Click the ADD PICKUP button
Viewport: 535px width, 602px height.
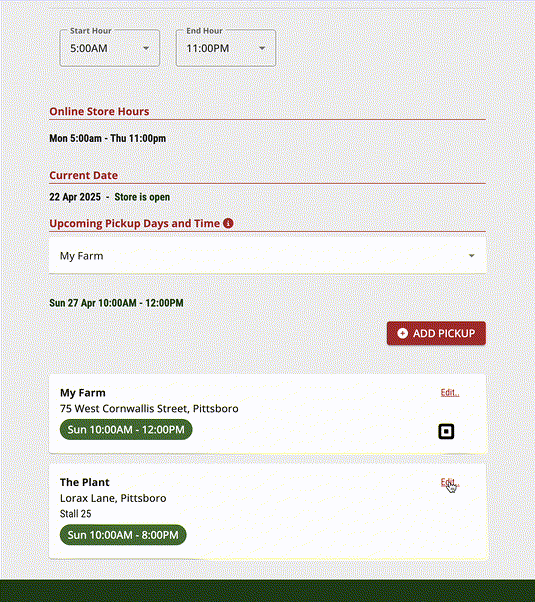click(436, 333)
